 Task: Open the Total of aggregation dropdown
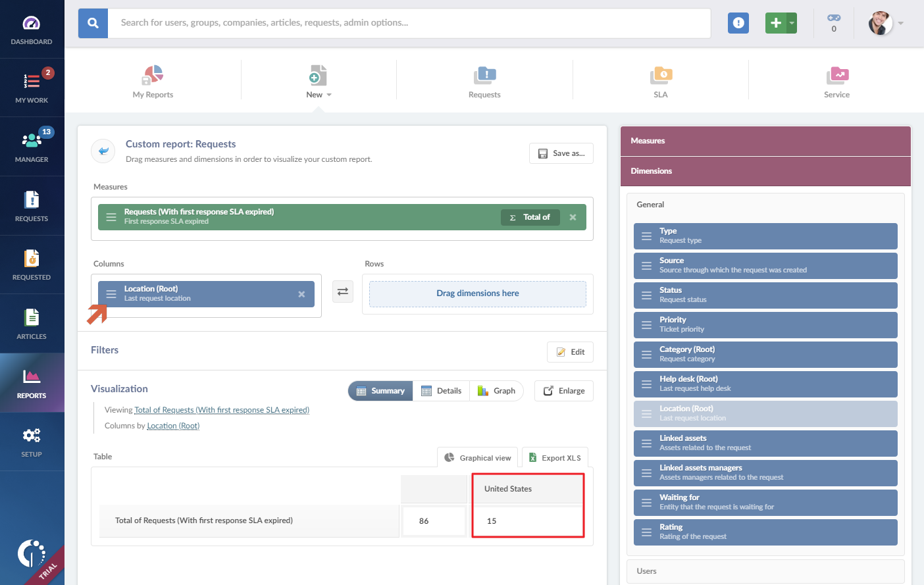pos(530,216)
